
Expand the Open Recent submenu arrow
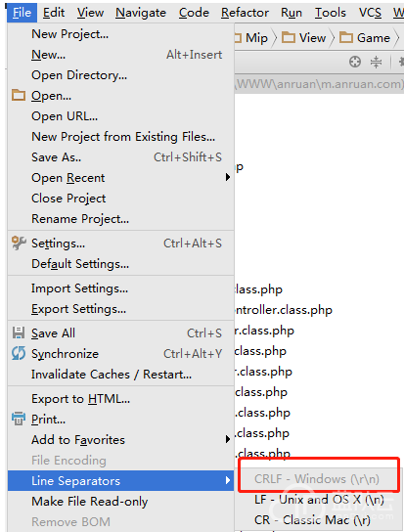click(x=228, y=177)
